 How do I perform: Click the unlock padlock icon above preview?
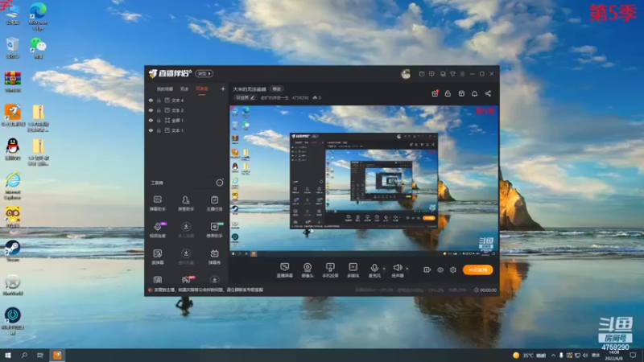[x=448, y=93]
